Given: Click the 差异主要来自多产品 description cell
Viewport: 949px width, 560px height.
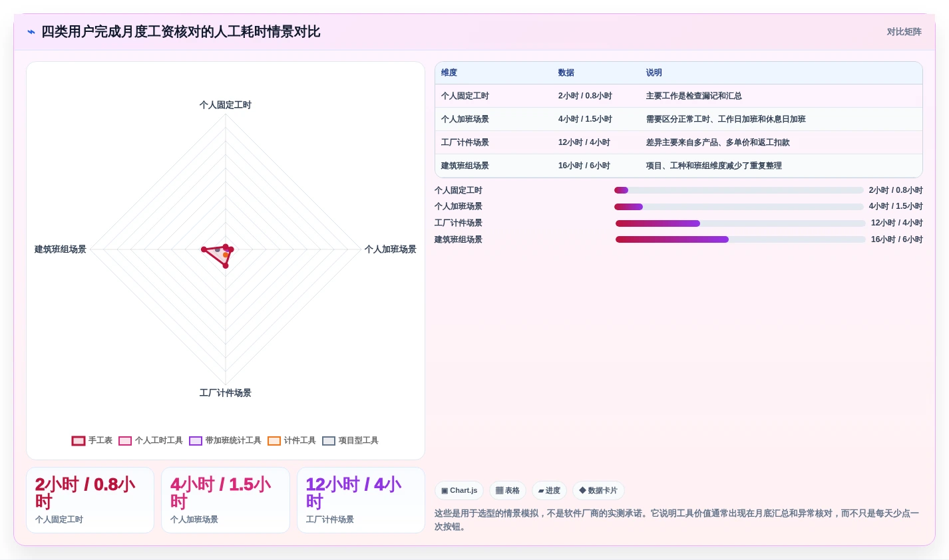Looking at the screenshot, I should click(781, 143).
